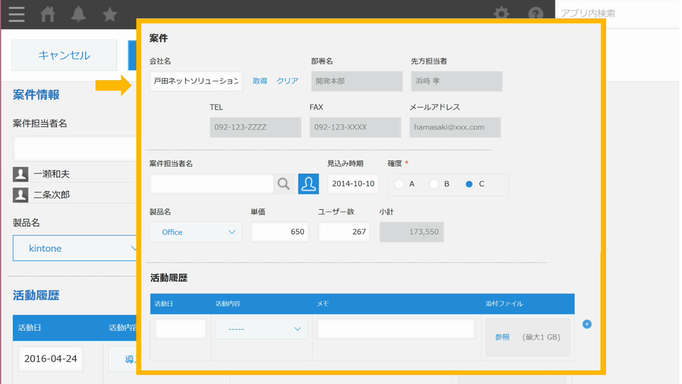
Task: Click the 活動内容 column header in popup
Action: [x=227, y=304]
